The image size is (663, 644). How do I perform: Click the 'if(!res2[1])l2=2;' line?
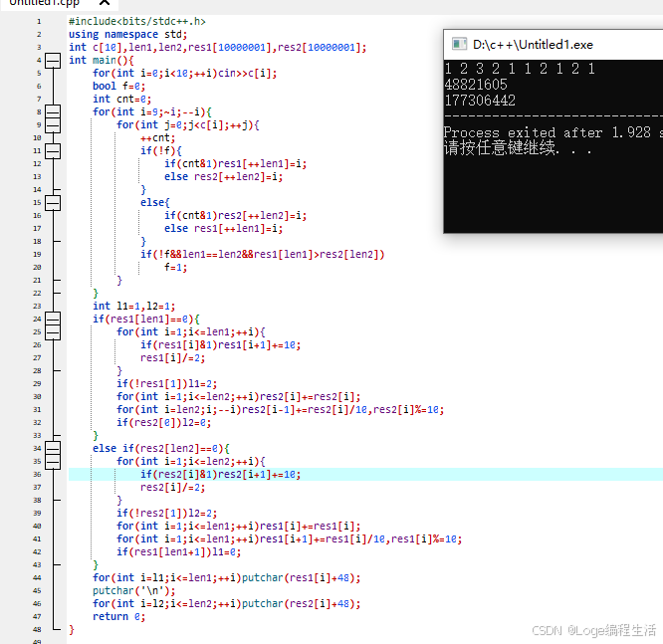167,514
